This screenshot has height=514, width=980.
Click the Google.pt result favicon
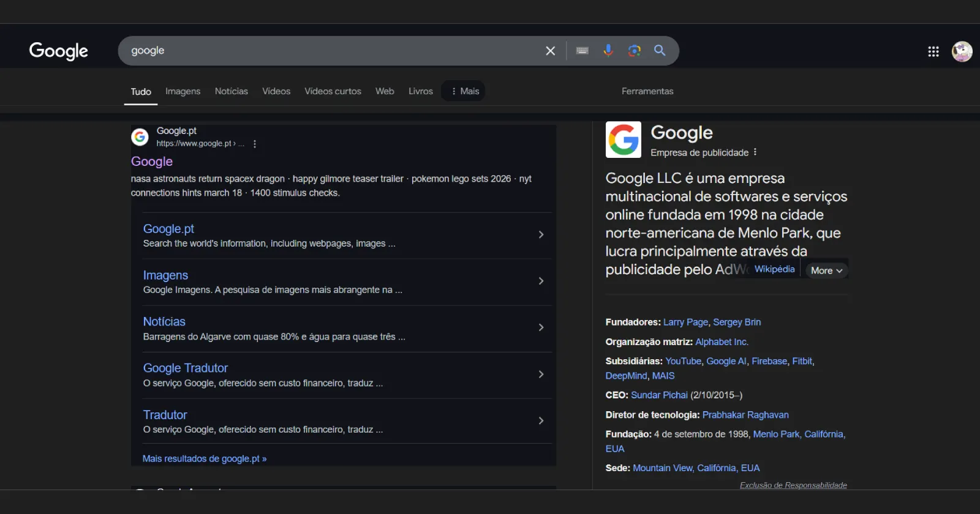pyautogui.click(x=140, y=137)
